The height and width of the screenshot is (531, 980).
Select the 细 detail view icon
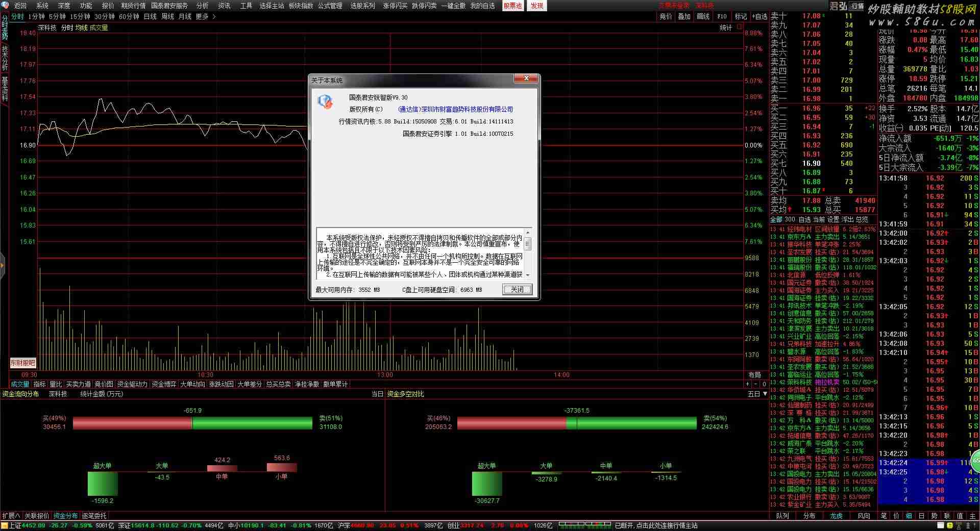[909, 516]
